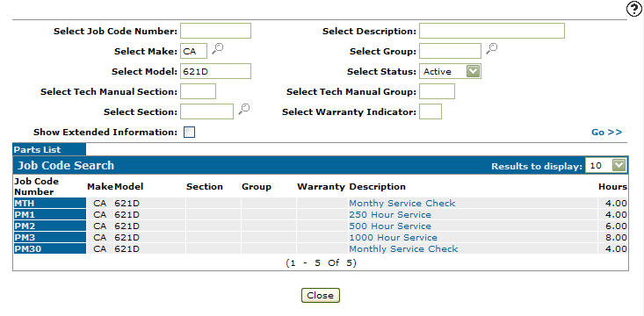Click the Section column header
Image resolution: width=644 pixels, height=316 pixels.
click(x=205, y=187)
